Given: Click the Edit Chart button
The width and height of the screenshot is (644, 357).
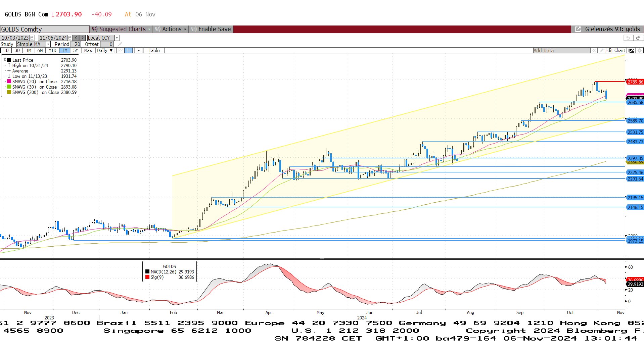Looking at the screenshot, I should coord(612,50).
